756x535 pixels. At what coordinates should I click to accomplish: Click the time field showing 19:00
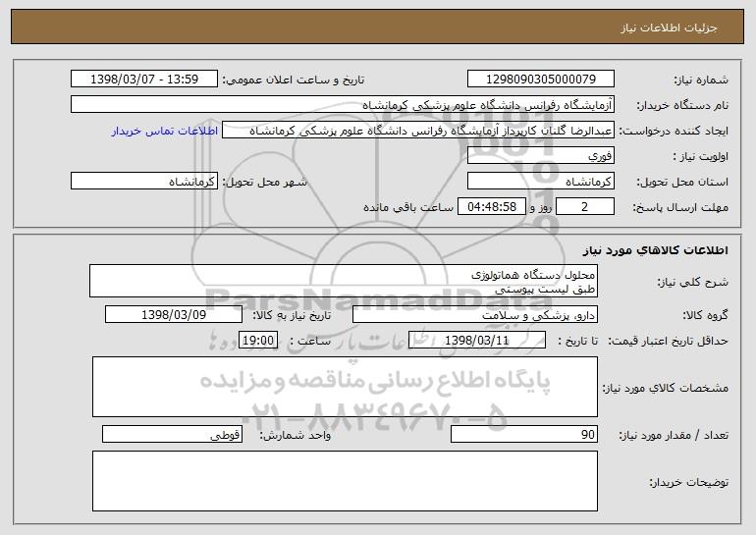[x=258, y=340]
